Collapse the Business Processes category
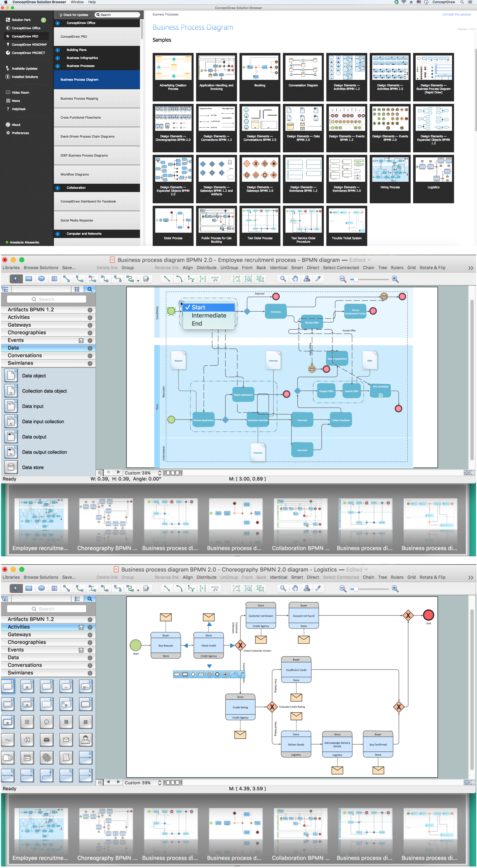This screenshot has width=477, height=868. pos(58,66)
